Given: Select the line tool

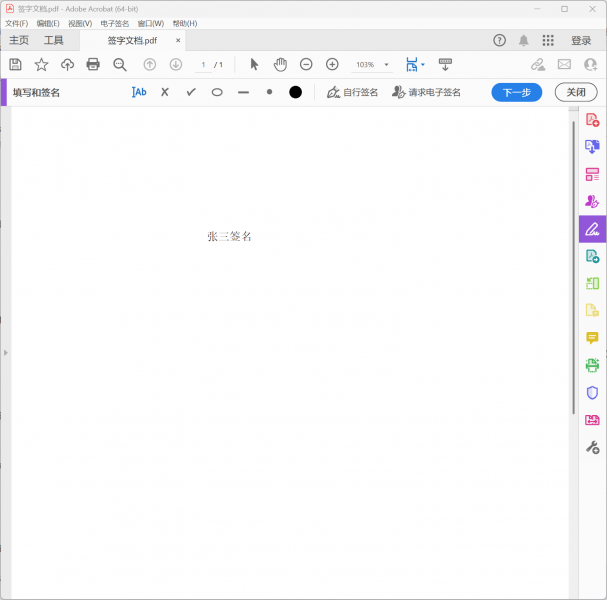Looking at the screenshot, I should point(243,92).
